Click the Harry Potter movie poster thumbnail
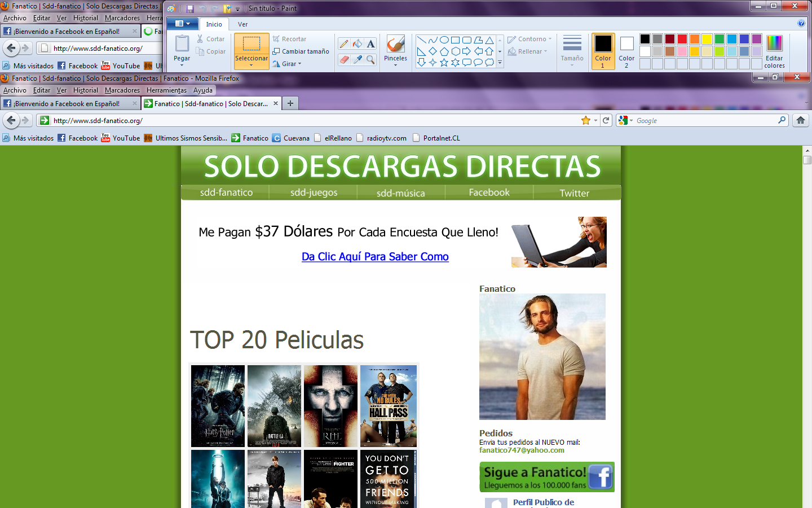 218,406
